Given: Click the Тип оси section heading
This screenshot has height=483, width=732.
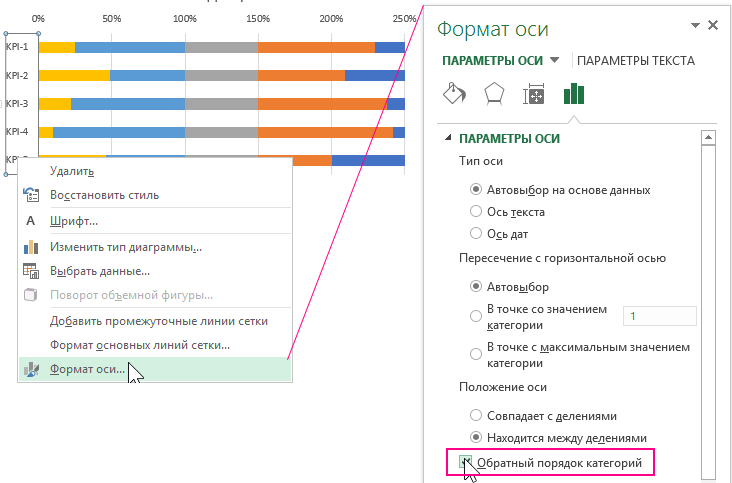Looking at the screenshot, I should click(481, 161).
